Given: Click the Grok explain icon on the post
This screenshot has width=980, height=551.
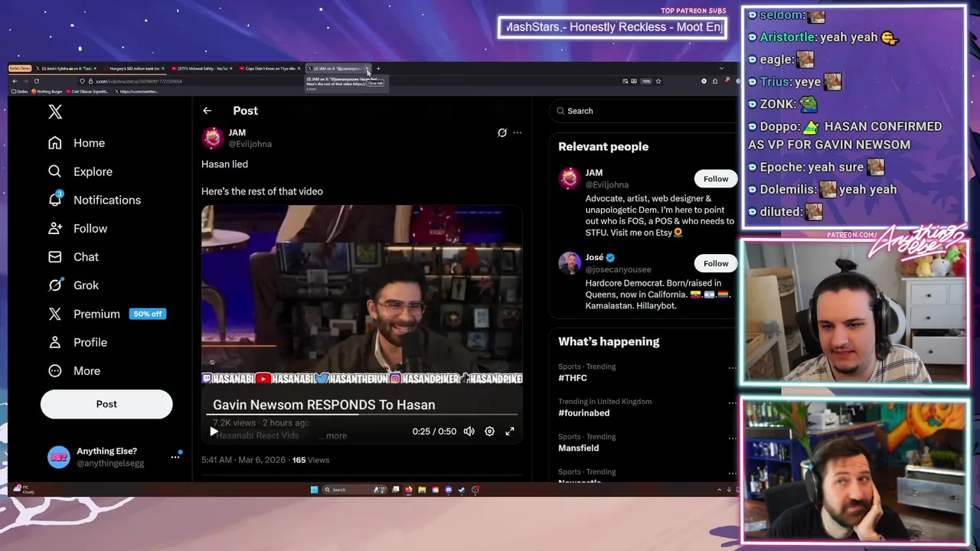Looking at the screenshot, I should 502,132.
